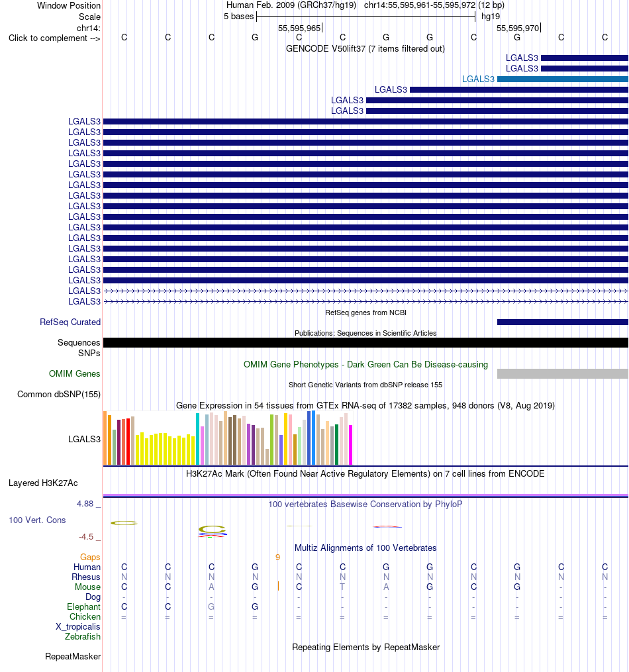Image resolution: width=629 pixels, height=672 pixels.
Task: Click the Elephant species label
Action: point(83,607)
